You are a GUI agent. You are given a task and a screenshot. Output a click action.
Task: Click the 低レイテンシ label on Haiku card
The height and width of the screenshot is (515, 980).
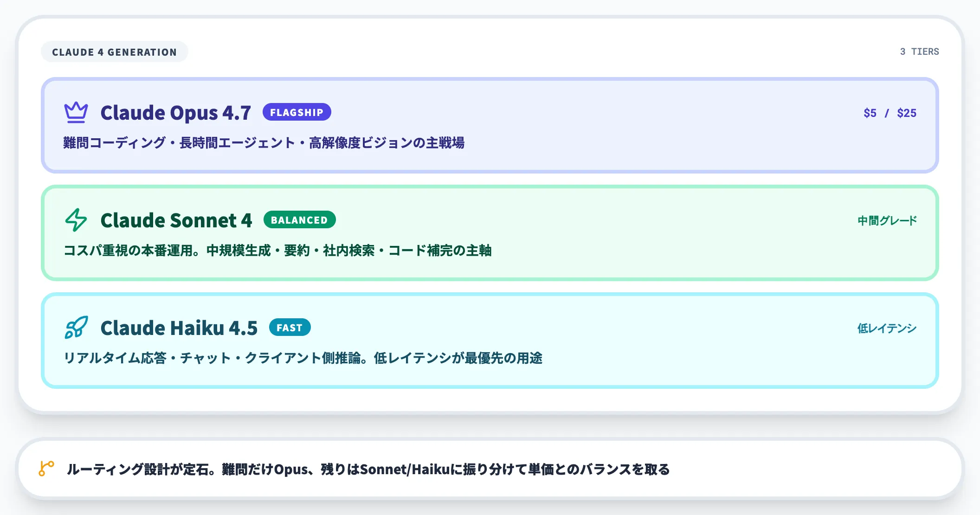point(887,328)
